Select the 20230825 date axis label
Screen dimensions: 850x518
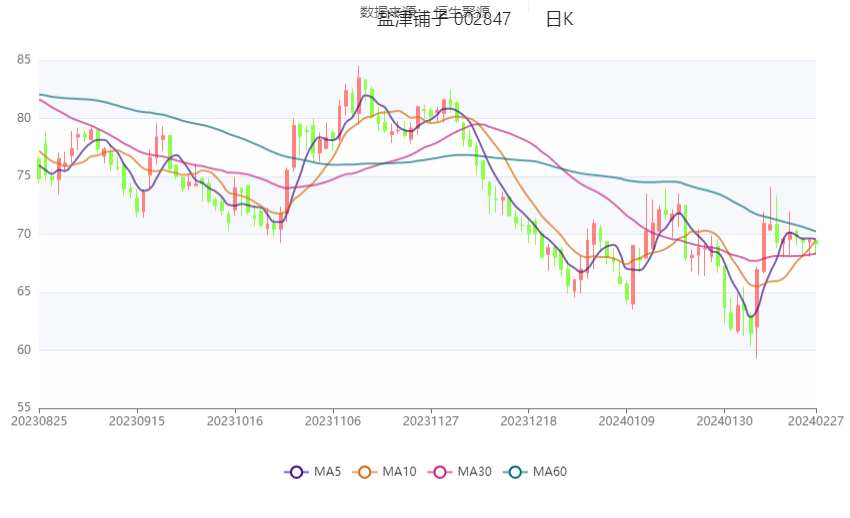click(39, 421)
